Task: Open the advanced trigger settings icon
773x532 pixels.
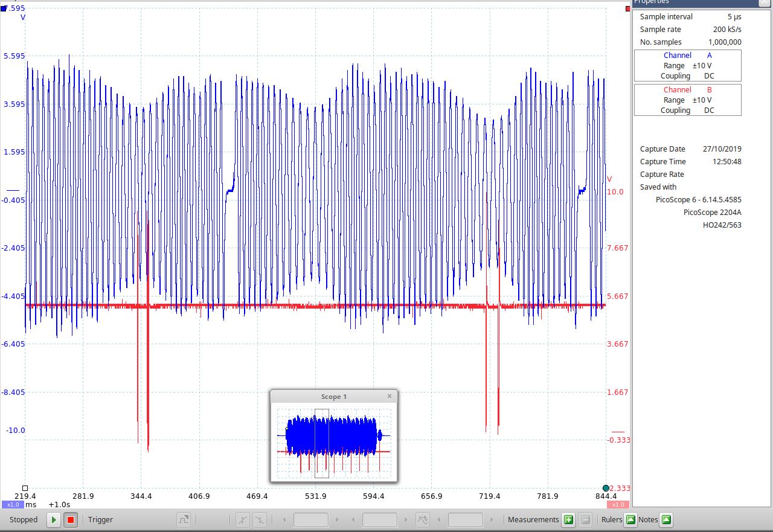Action: [x=423, y=519]
